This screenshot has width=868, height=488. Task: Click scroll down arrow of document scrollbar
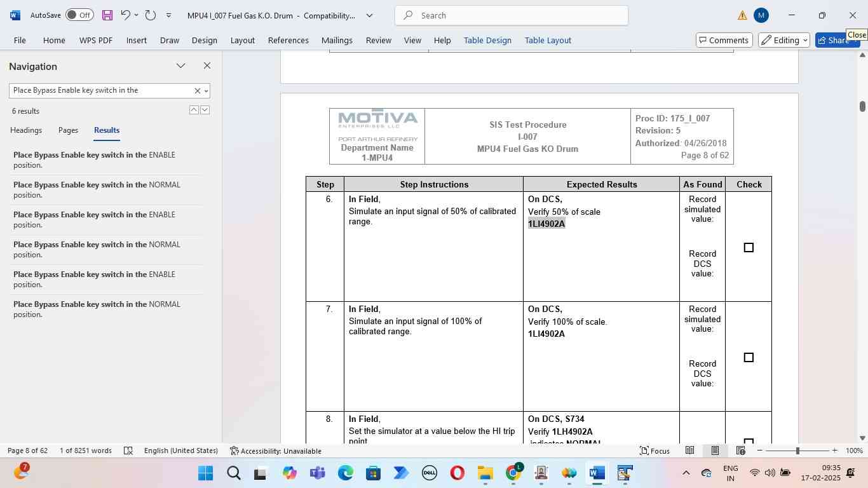pos(862,438)
